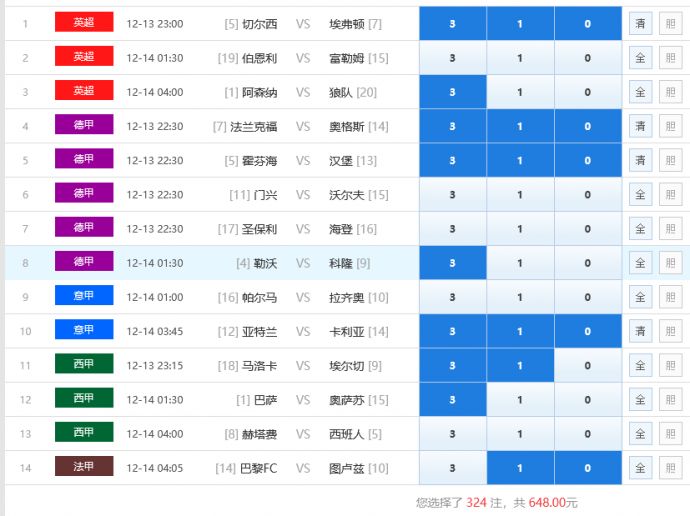Select the draw (1) for Getafe vs Espanyol
Image resolution: width=690 pixels, height=516 pixels.
pos(520,434)
